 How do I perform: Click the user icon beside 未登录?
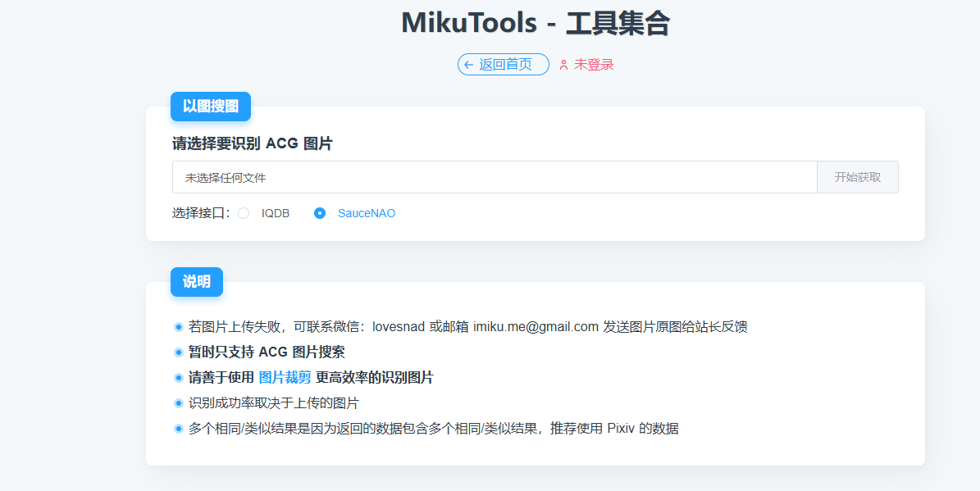click(x=563, y=65)
